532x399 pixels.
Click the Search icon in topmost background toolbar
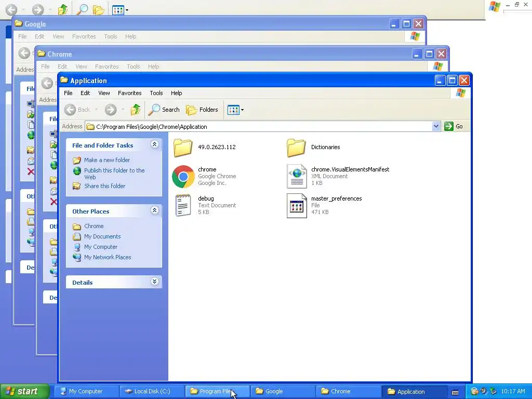point(82,9)
